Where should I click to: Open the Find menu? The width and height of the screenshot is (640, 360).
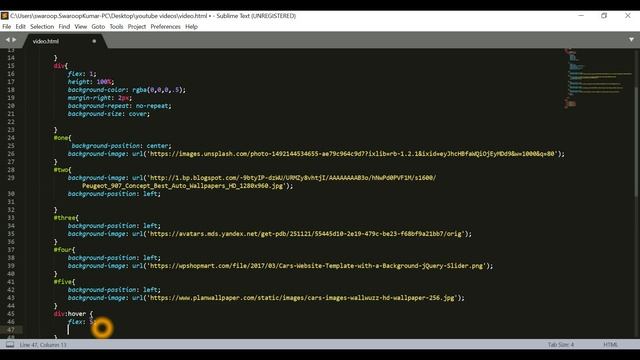pos(64,27)
